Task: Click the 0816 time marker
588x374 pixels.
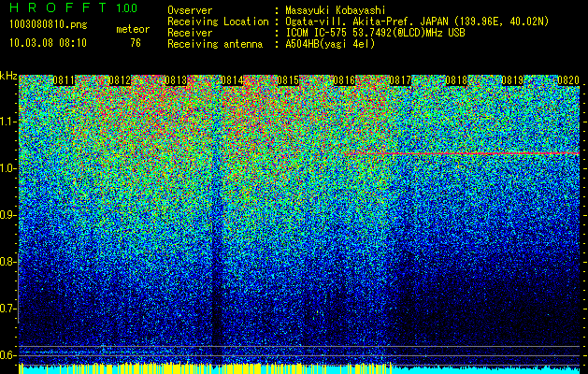Action: [344, 80]
